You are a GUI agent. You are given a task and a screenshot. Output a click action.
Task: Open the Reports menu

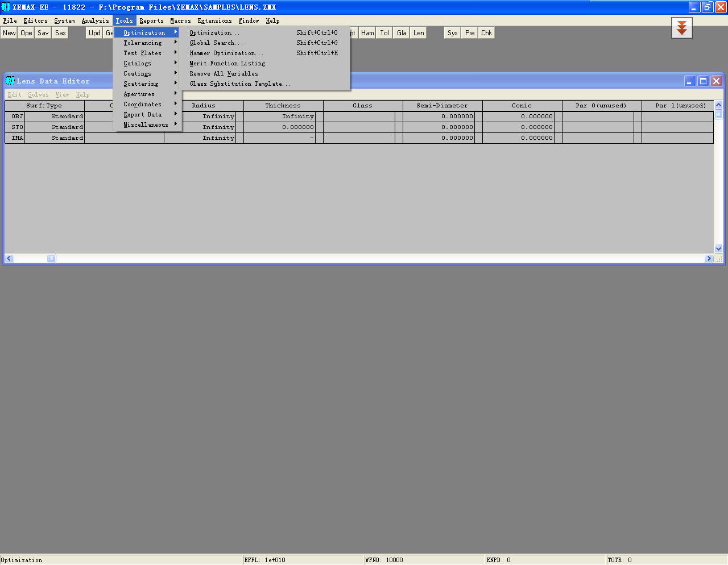point(151,21)
